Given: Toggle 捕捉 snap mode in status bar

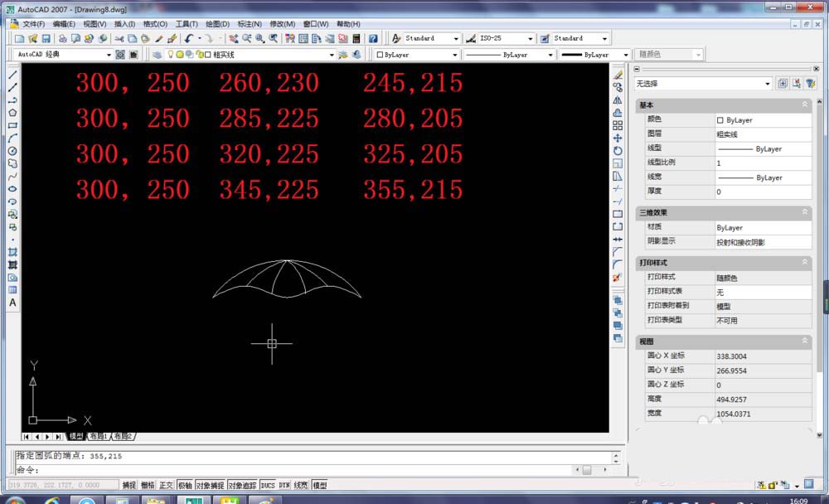Looking at the screenshot, I should pos(129,485).
